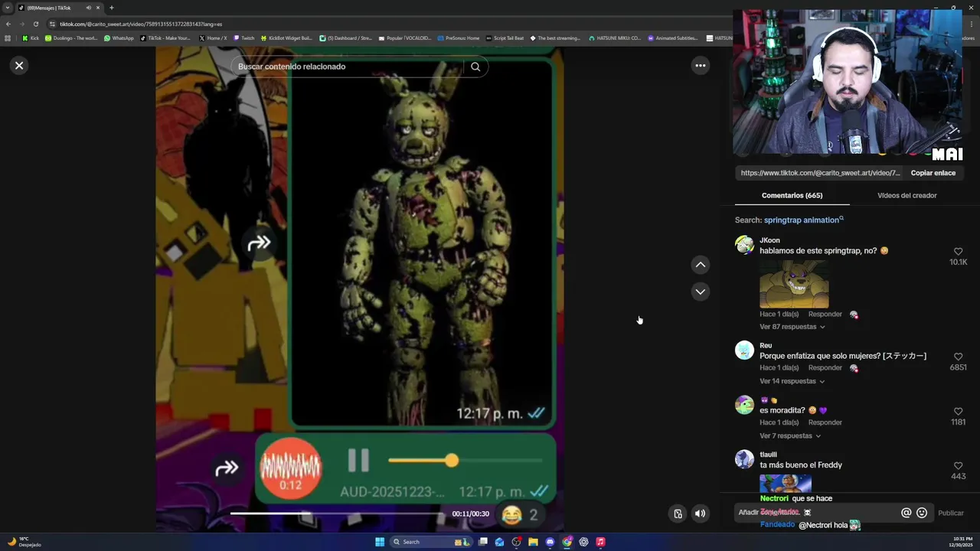Open Duolingo bookmark
Image resolution: width=980 pixels, height=551 pixels.
[71, 37]
